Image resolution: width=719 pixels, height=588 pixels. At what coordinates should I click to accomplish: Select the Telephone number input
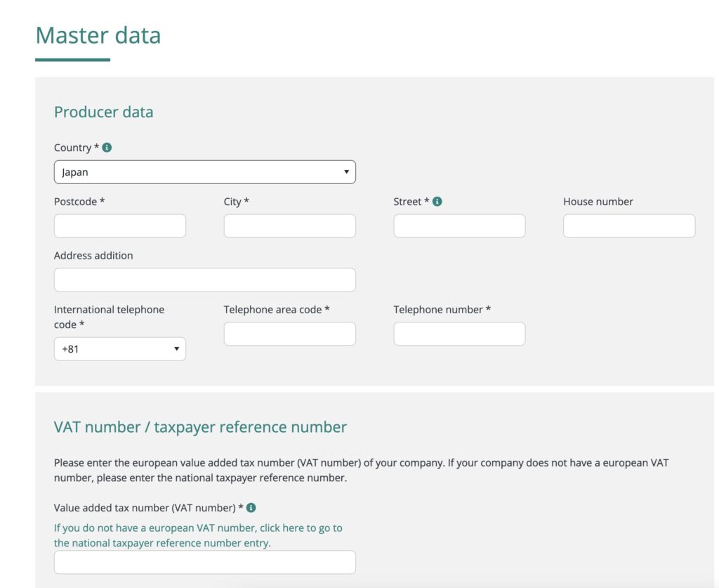(x=459, y=334)
